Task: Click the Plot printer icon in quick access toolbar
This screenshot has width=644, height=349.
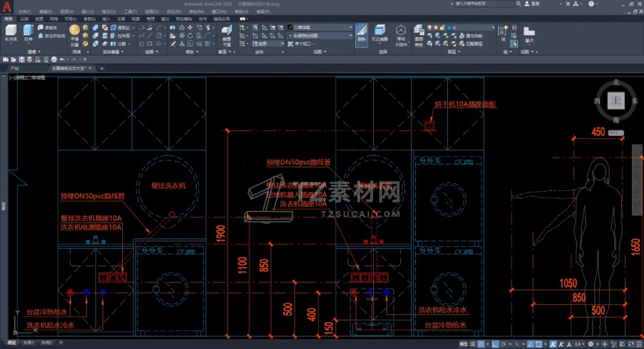Action: tap(54, 60)
